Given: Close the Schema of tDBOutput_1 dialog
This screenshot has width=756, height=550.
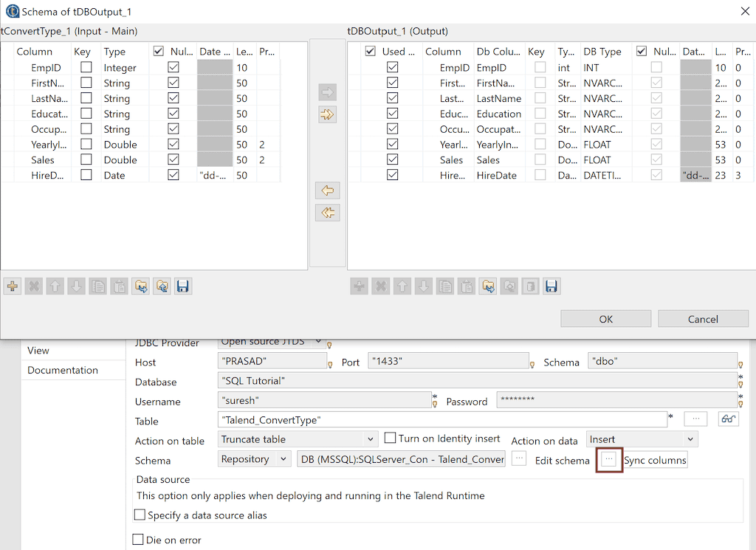Looking at the screenshot, I should 745,11.
